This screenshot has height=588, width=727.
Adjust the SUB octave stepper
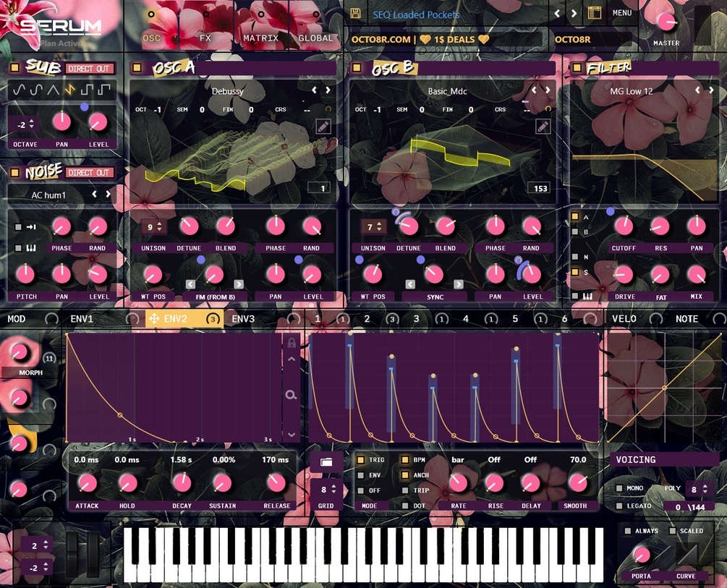click(32, 124)
